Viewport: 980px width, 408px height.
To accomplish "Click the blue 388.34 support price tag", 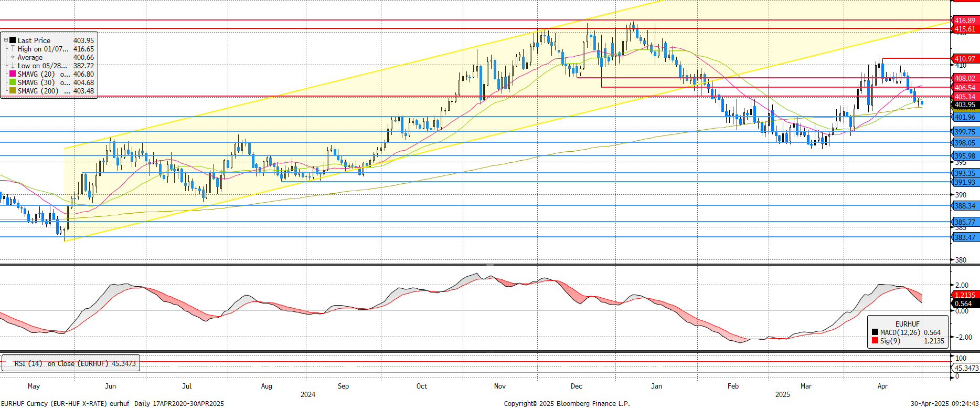I will click(964, 206).
